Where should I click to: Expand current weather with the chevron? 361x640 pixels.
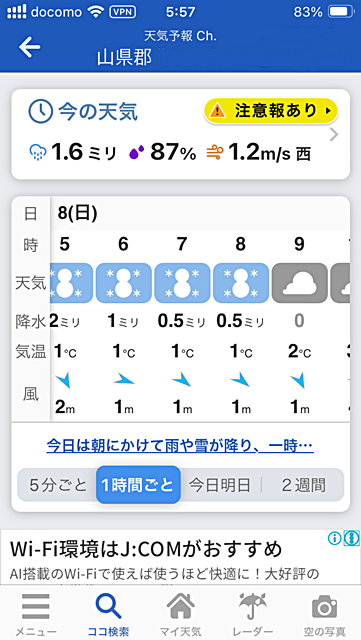click(334, 134)
